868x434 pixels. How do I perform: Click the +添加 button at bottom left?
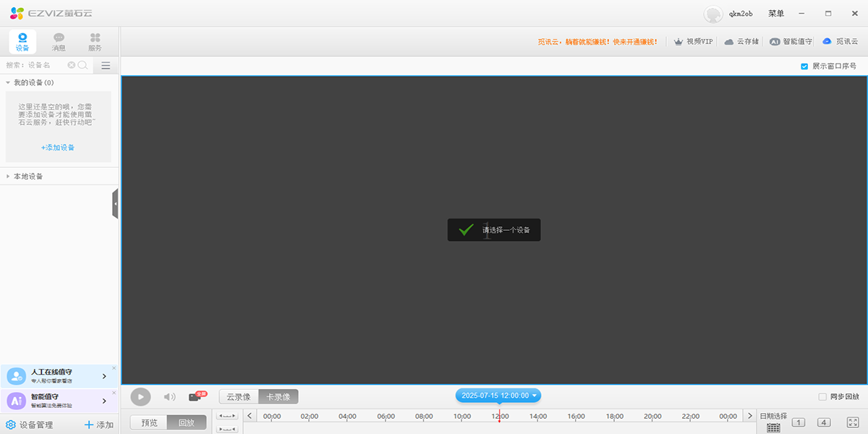98,425
